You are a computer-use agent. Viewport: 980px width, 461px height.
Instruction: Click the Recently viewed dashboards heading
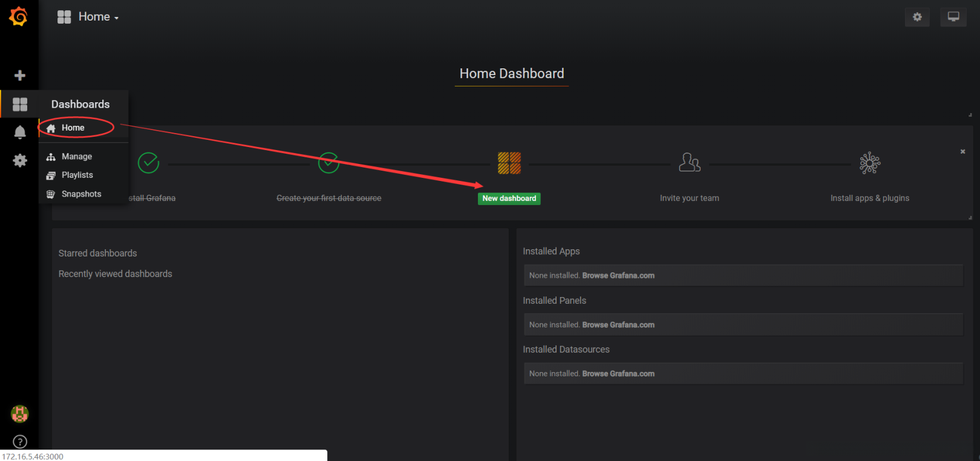[116, 273]
